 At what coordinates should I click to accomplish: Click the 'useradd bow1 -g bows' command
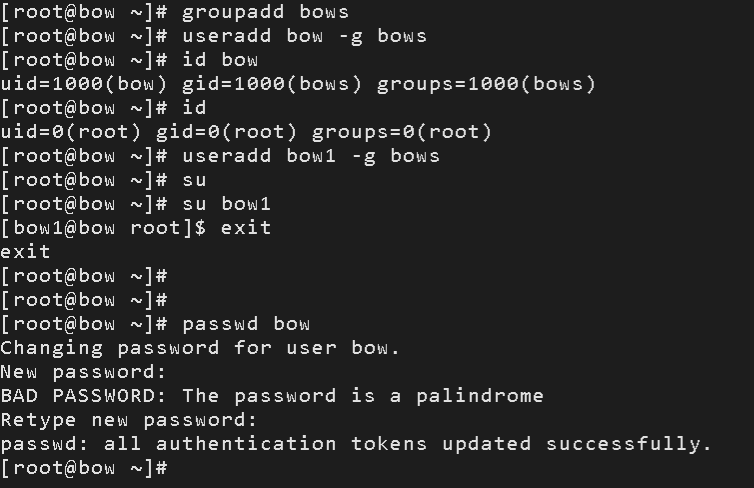coord(311,156)
